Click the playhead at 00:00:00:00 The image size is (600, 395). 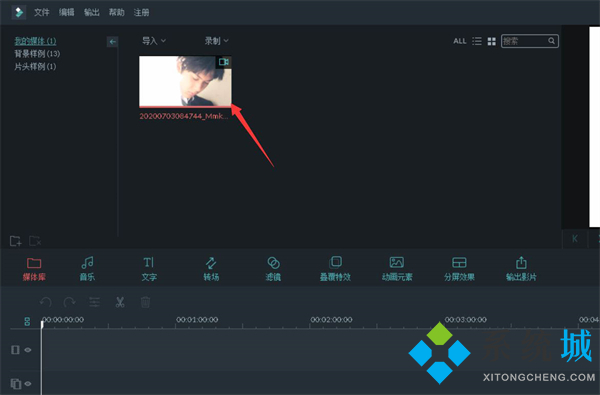tap(42, 324)
